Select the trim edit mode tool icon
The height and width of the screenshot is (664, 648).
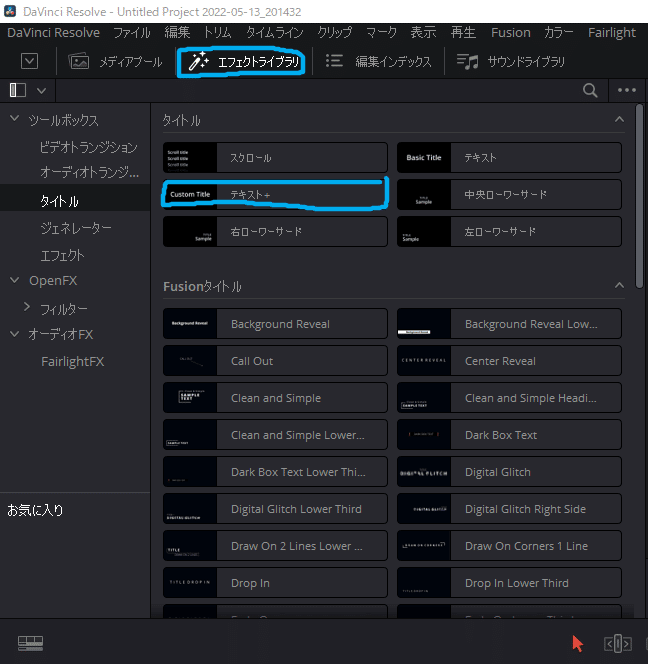[618, 643]
